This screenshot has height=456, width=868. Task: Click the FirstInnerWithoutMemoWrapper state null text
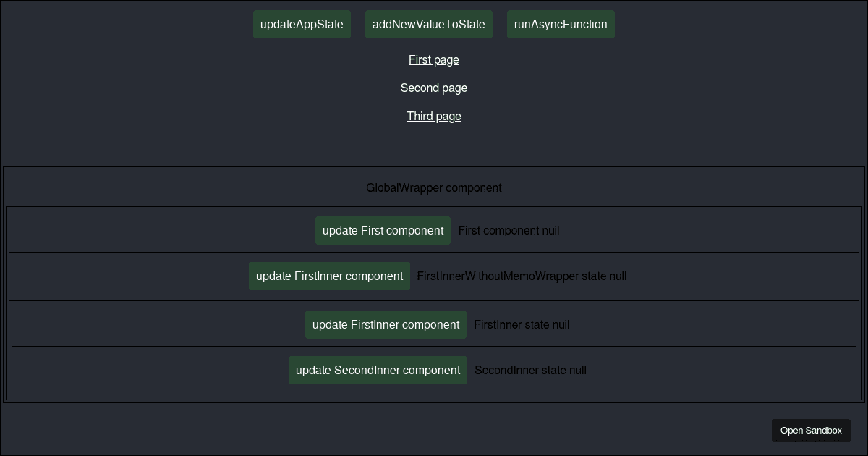(522, 276)
